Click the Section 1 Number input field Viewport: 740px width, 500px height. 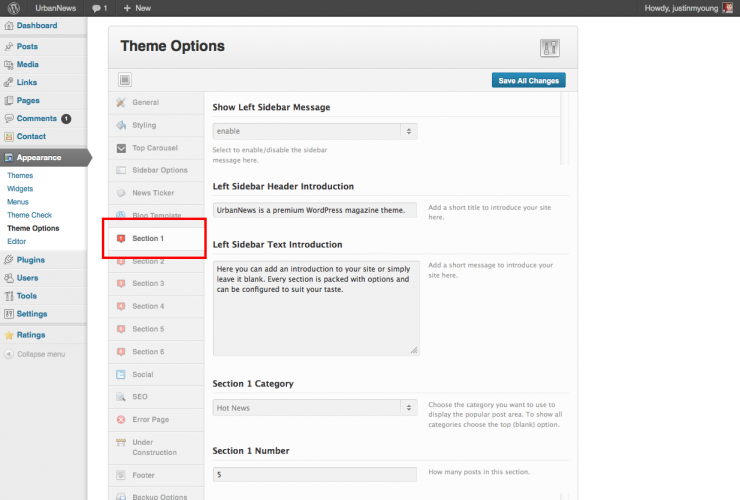(315, 474)
